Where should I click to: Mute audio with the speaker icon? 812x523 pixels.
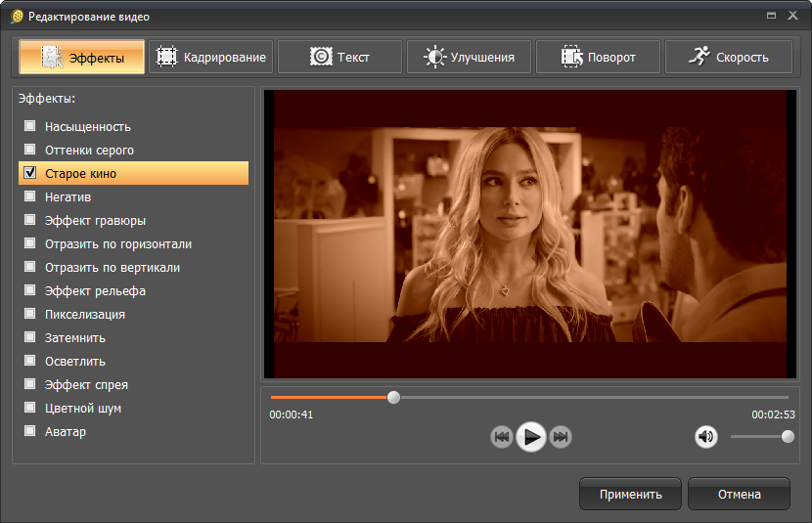point(706,437)
